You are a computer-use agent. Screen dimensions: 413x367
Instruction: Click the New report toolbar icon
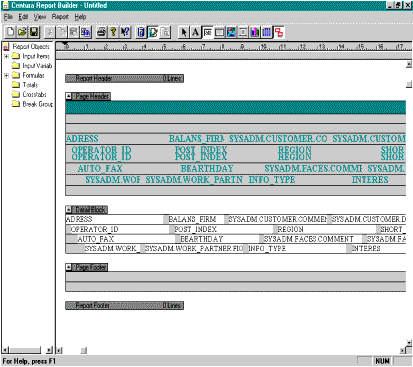click(x=10, y=32)
